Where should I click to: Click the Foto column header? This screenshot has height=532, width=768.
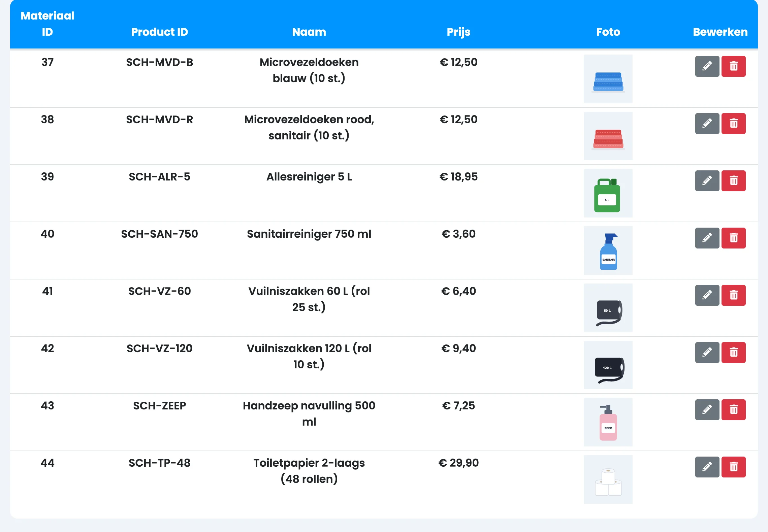[x=608, y=32]
